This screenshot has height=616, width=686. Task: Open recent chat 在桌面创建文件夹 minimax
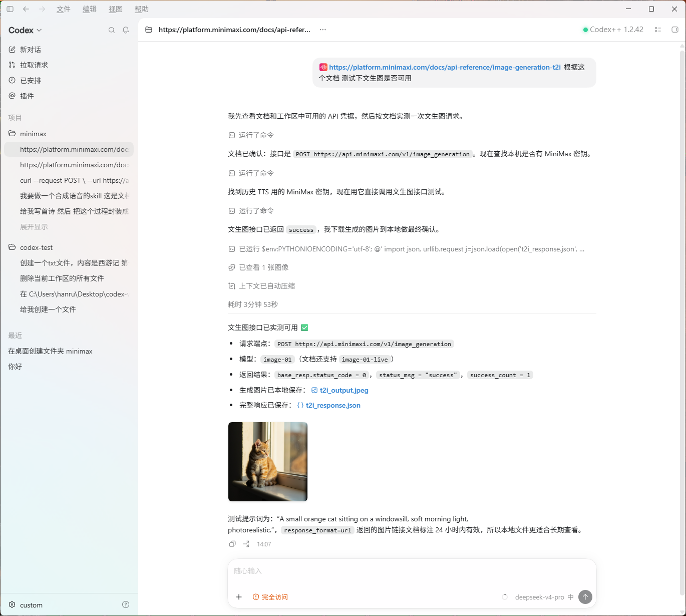coord(69,351)
